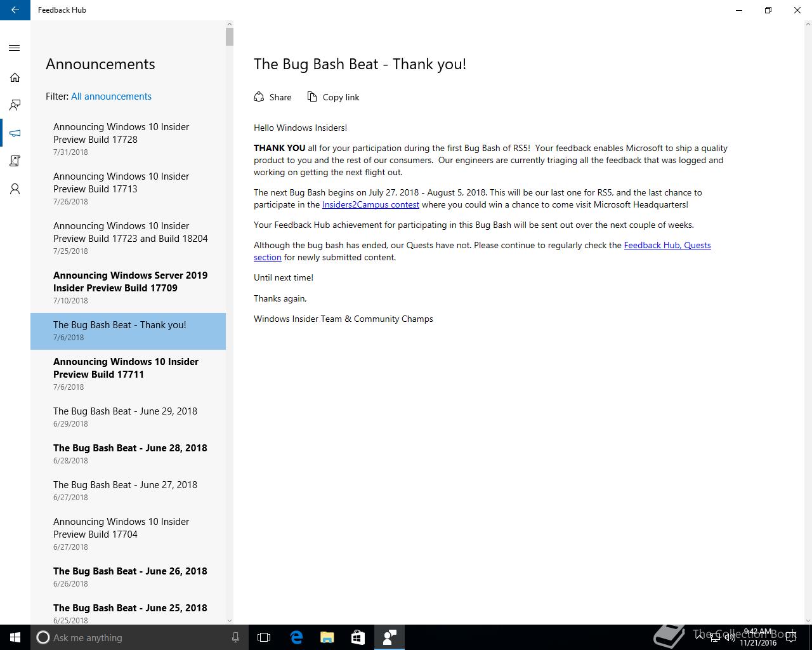Click the Feedback Hub taskbar icon
Viewport: 812px width, 650px height.
click(389, 637)
